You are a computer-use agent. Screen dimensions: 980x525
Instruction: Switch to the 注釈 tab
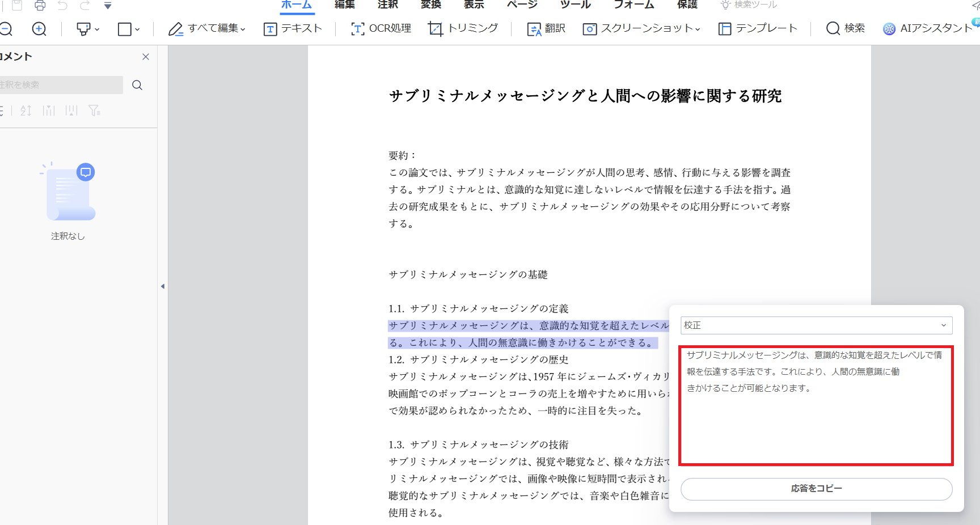(x=388, y=5)
